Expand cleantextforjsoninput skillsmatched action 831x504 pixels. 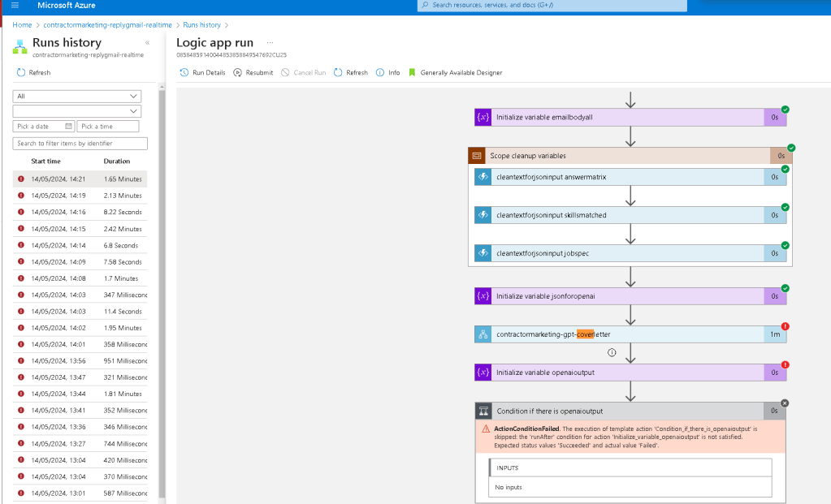[630, 215]
